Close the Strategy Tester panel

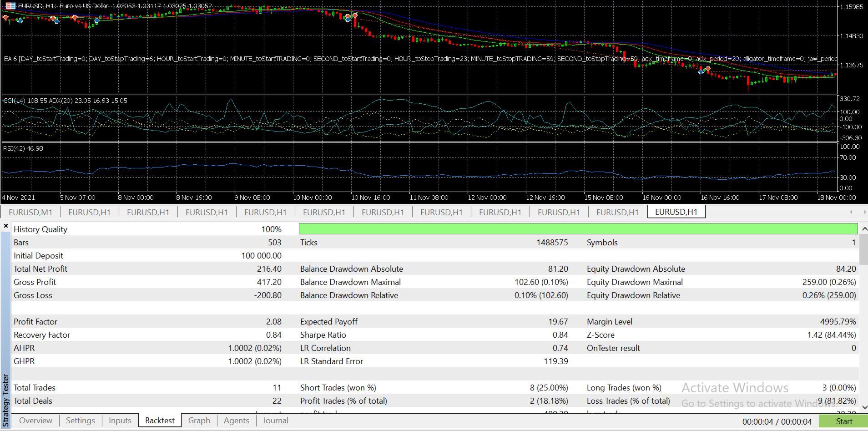(x=5, y=226)
